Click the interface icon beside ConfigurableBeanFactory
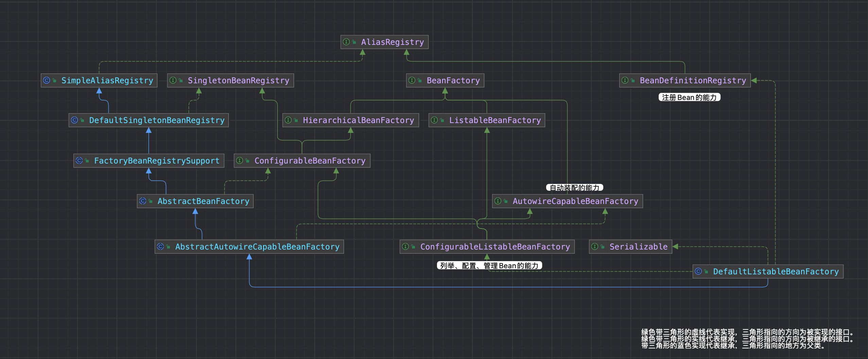 [x=240, y=160]
